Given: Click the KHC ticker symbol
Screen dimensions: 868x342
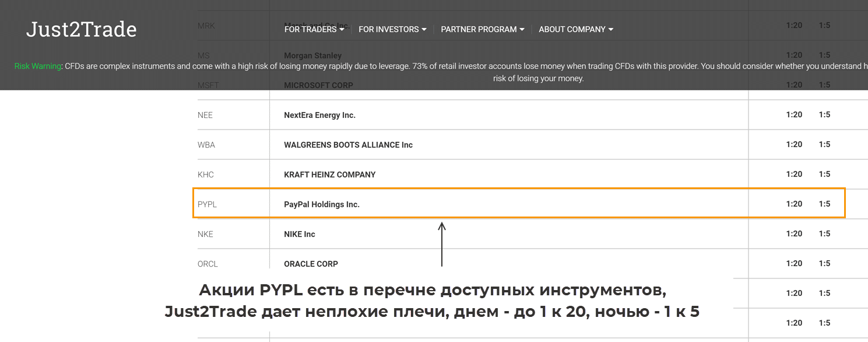Looking at the screenshot, I should tap(206, 175).
